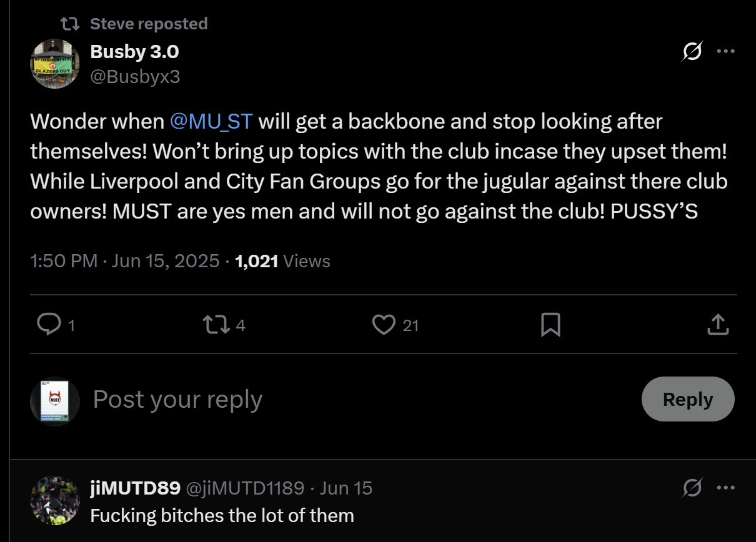The image size is (756, 542).
Task: Open the share post icon
Action: [718, 324]
